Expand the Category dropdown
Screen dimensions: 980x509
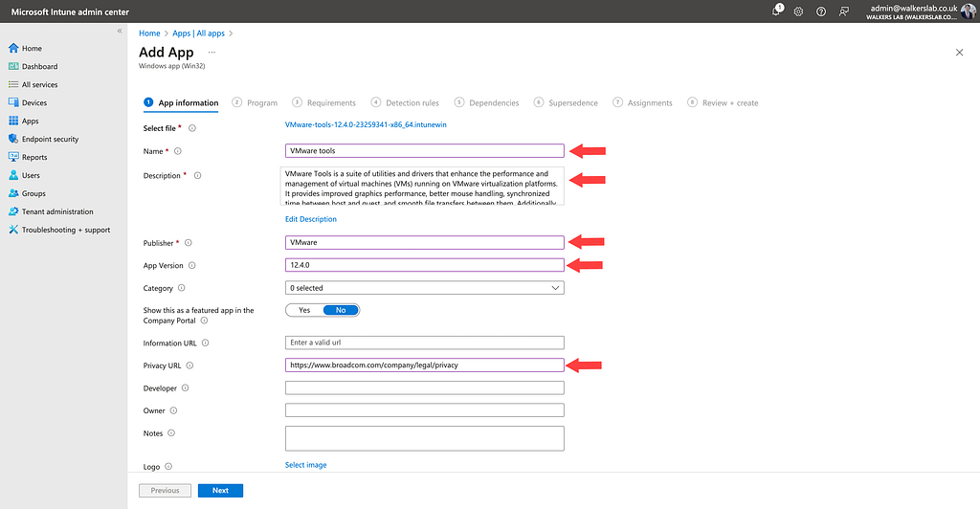pos(424,288)
